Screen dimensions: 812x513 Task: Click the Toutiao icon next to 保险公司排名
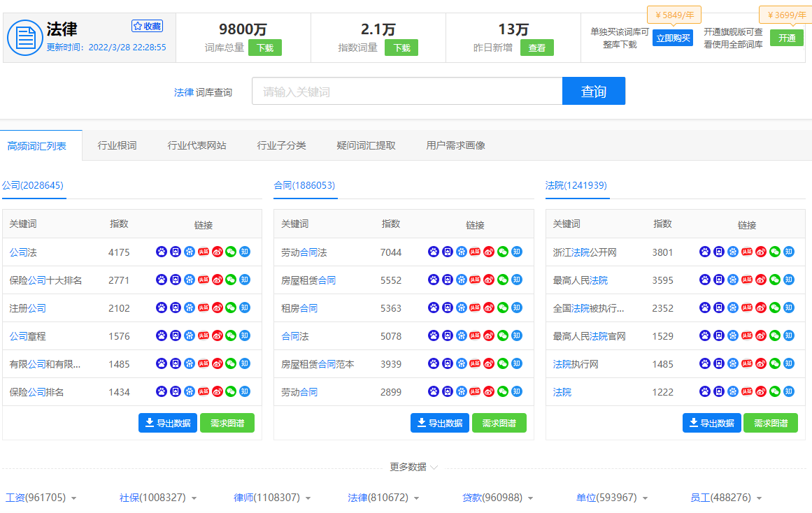(204, 391)
